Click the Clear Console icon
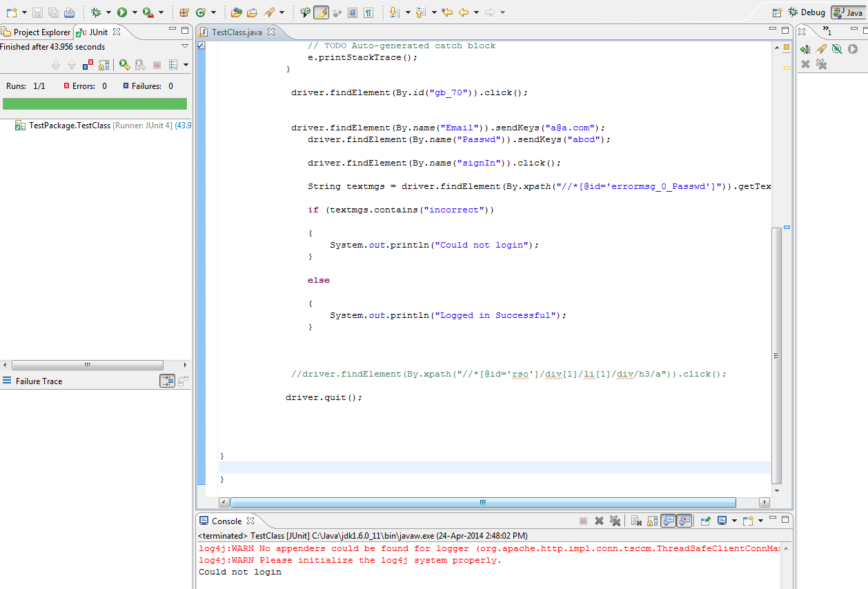The height and width of the screenshot is (589, 868). point(636,521)
